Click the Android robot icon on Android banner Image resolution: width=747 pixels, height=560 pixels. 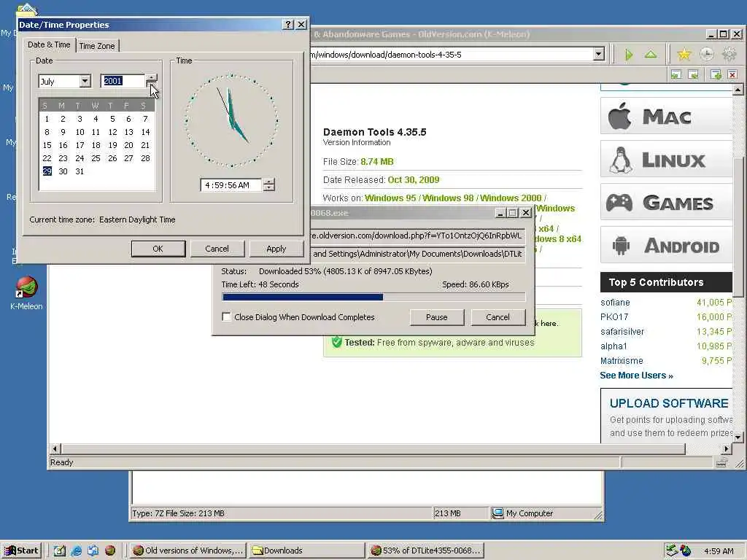pos(621,246)
